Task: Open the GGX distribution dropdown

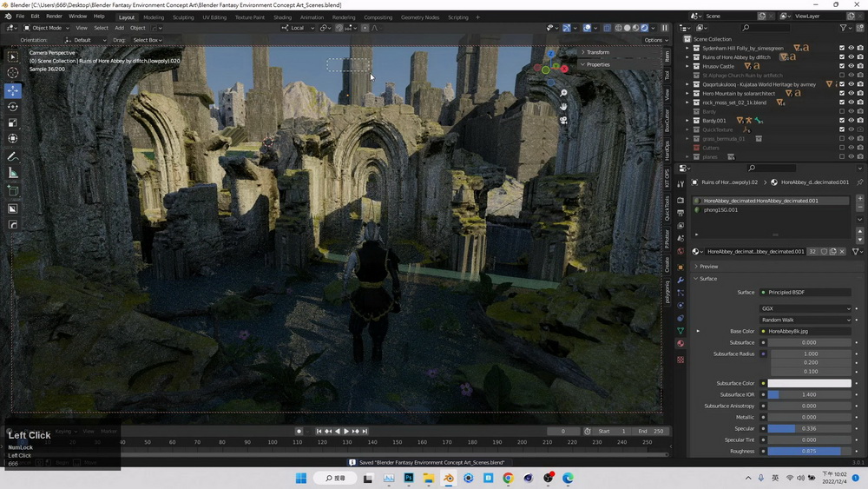Action: (806, 308)
